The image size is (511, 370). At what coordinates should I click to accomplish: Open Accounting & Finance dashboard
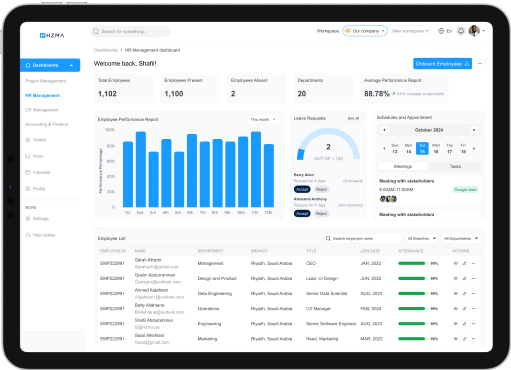click(47, 124)
